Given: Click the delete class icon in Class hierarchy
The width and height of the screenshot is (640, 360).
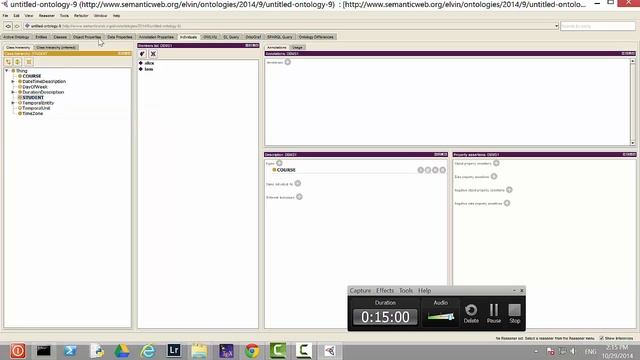Looking at the screenshot, I should [x=29, y=62].
